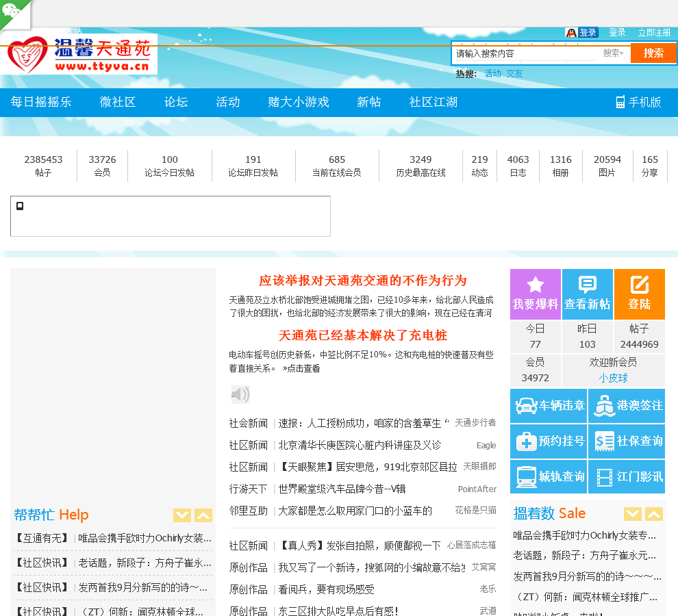Click the 登陆 edit-icon tile

pos(639,294)
